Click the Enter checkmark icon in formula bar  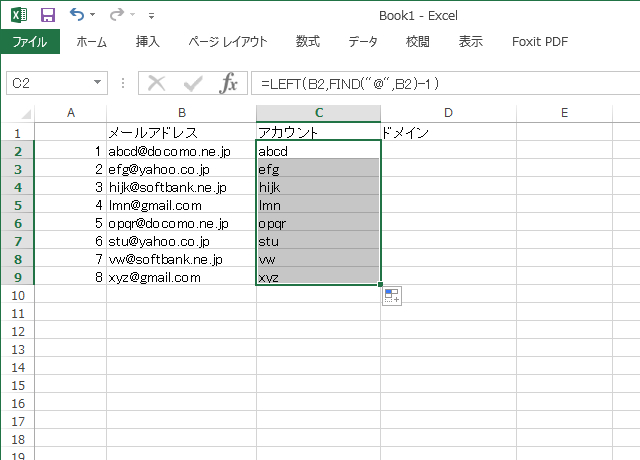[x=193, y=83]
